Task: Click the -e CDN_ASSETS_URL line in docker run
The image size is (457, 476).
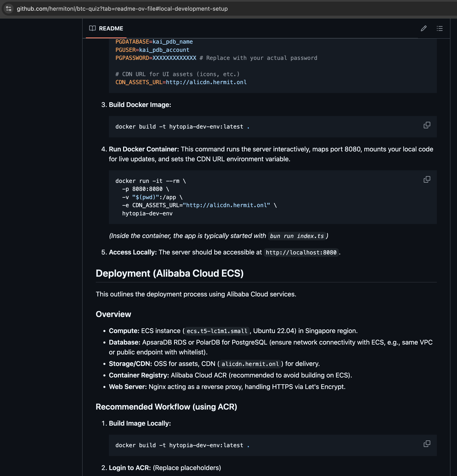Action: [199, 205]
